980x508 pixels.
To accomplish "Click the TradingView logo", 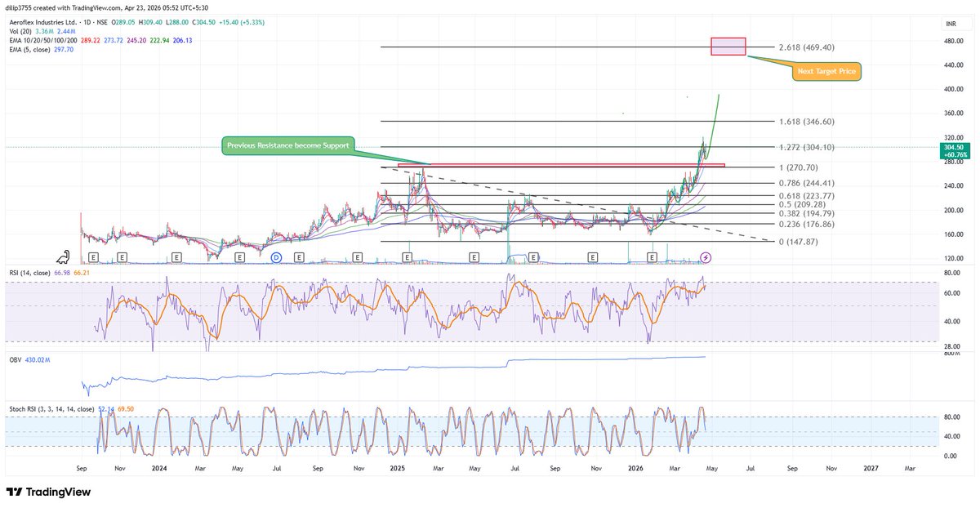I will [48, 492].
